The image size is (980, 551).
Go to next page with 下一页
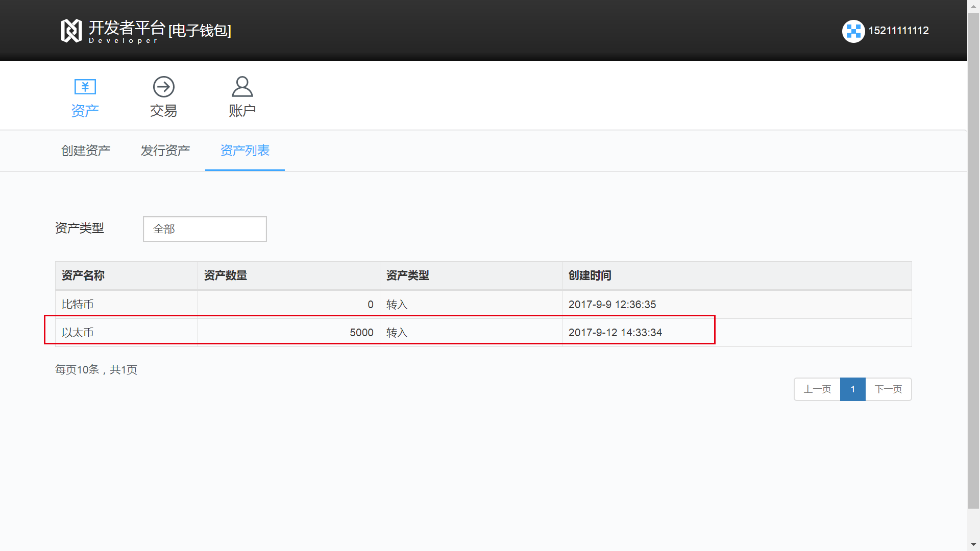[x=889, y=389]
